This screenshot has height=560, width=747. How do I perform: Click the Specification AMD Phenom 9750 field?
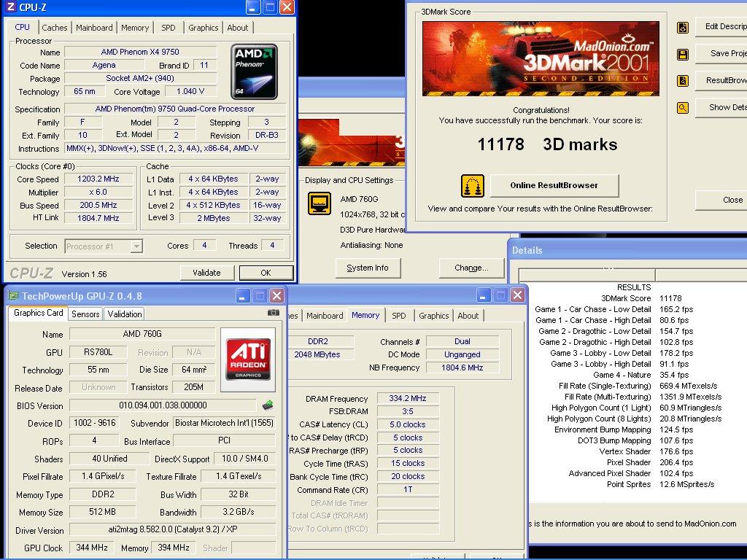[175, 109]
